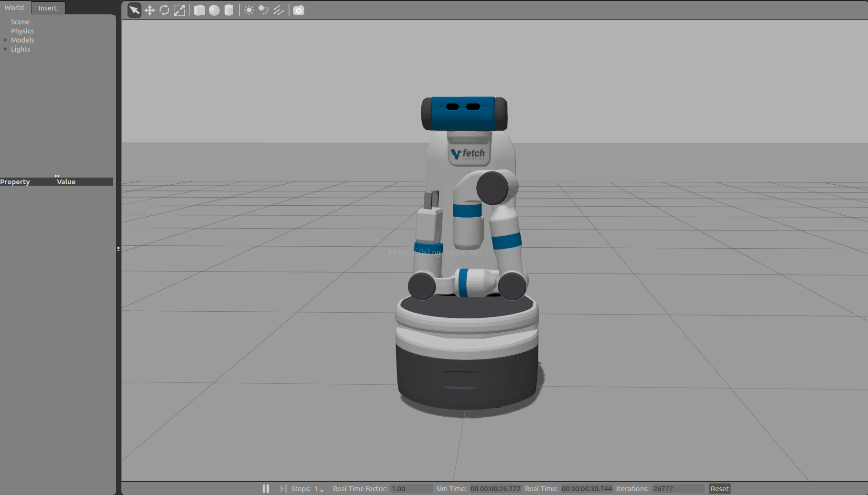Select the arrow selection mode tool

tap(135, 10)
